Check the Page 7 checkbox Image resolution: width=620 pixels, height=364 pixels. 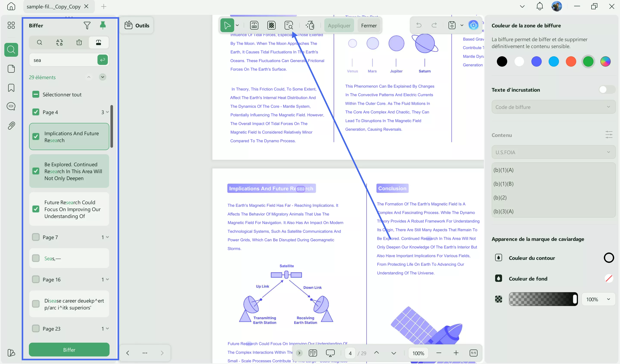tap(36, 237)
